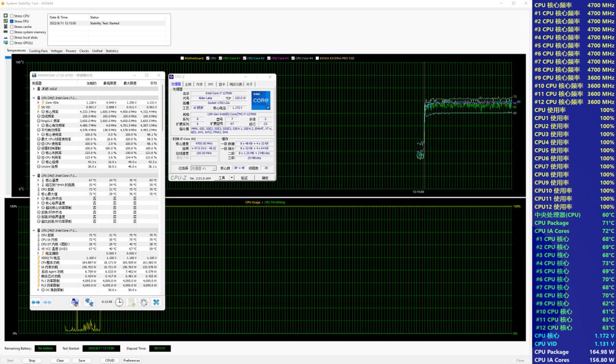Click the HWiNFO sensor monitor icon
This screenshot has width=616, height=364.
coord(75,302)
